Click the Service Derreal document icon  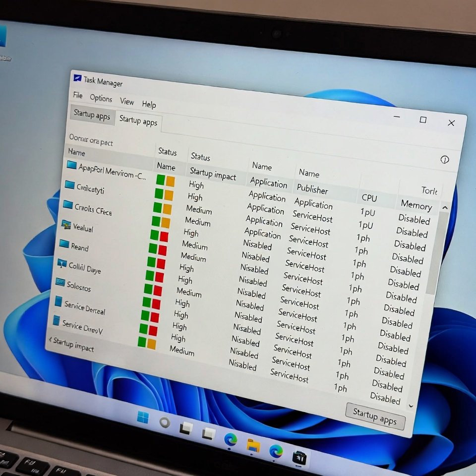(x=58, y=302)
